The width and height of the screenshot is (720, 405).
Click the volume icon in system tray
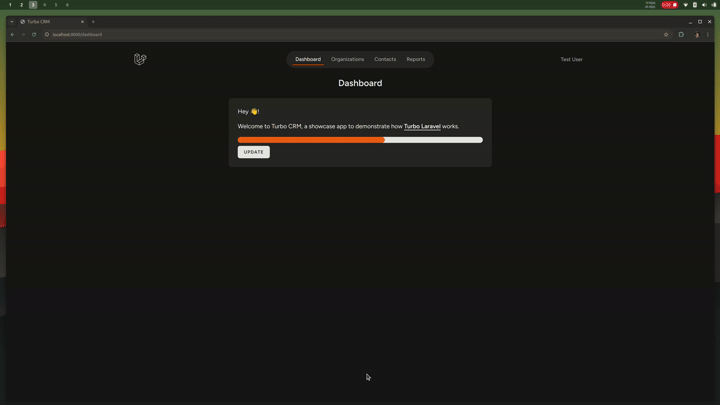(x=704, y=5)
